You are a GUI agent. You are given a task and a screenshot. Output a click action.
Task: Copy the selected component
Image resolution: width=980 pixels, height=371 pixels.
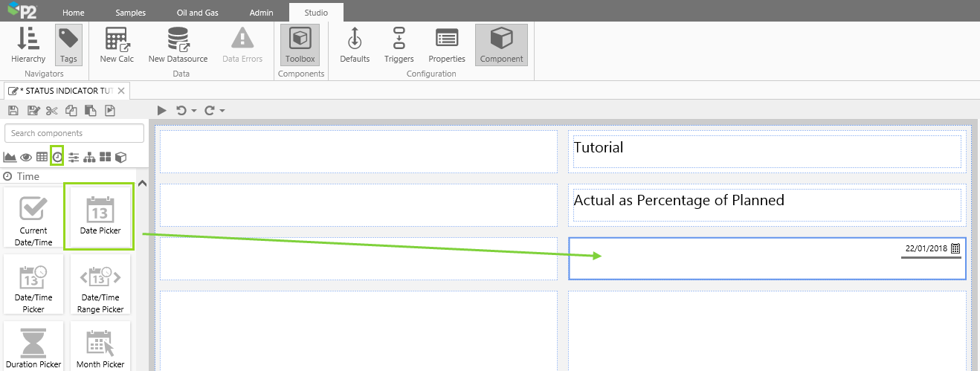pyautogui.click(x=71, y=111)
